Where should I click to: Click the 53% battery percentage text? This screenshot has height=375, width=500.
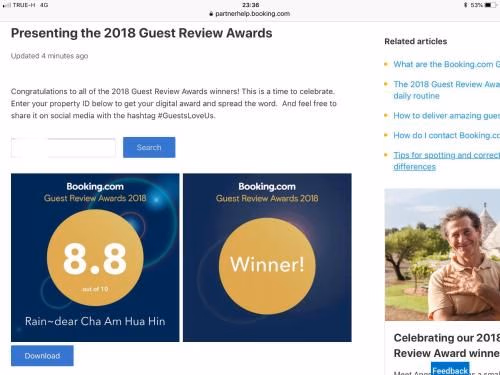point(477,5)
